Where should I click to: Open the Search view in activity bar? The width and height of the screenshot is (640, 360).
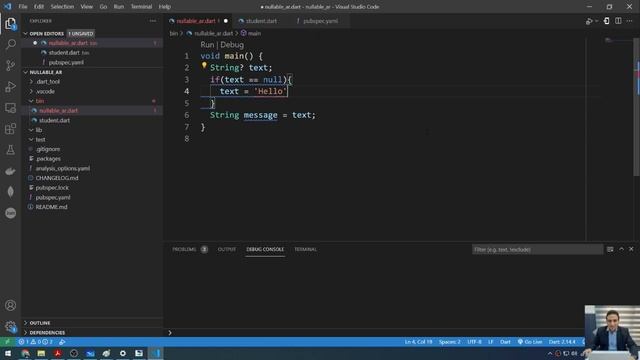pos(11,44)
